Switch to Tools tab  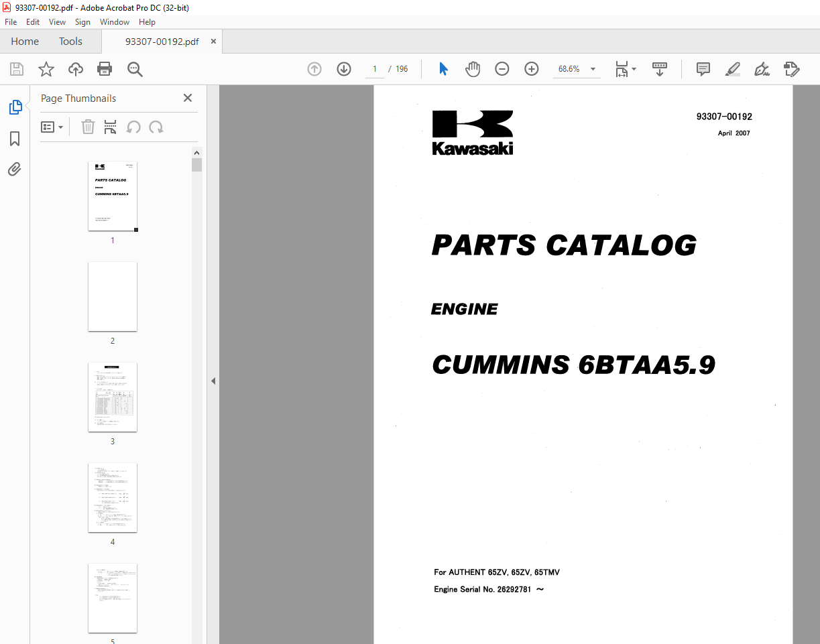click(x=70, y=42)
